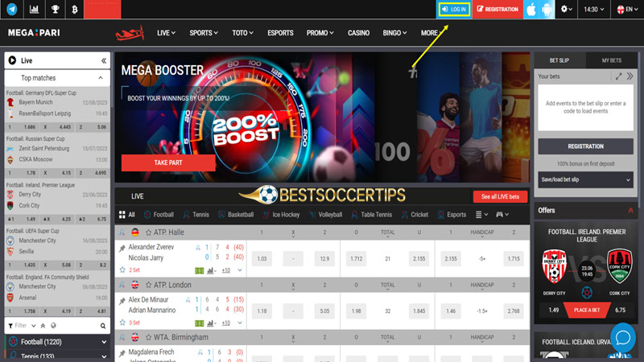This screenshot has height=362, width=644.
Task: Open the airplane crash game icon
Action: click(130, 33)
